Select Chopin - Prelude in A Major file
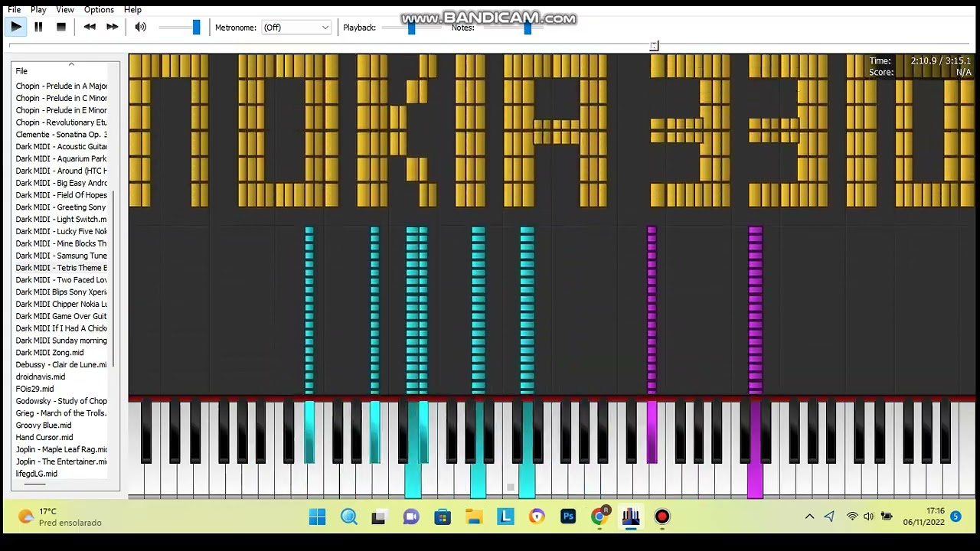This screenshot has width=980, height=551. tap(61, 86)
